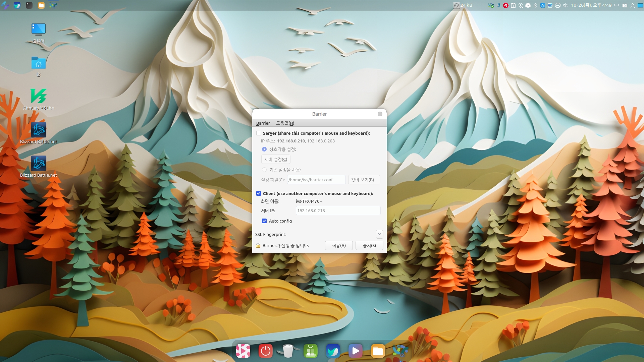Click the printer icon in system tray
Image resolution: width=644 pixels, height=362 pixels.
557,5
